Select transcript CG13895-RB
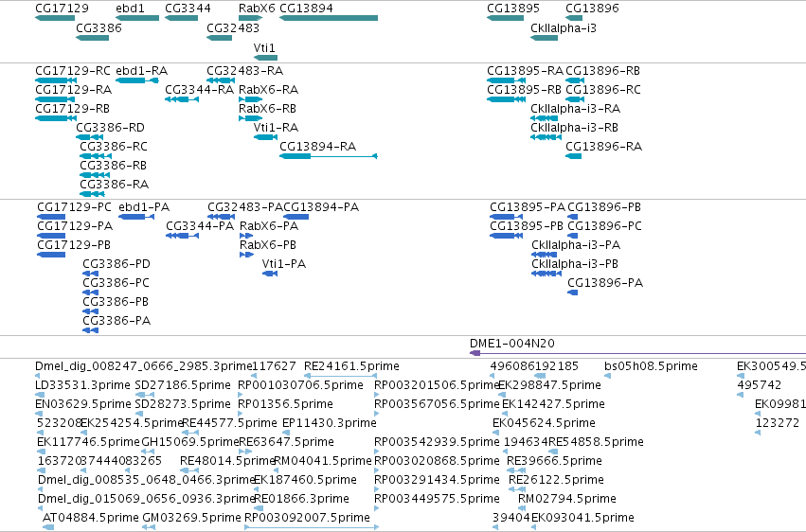The height and width of the screenshot is (532, 806). coord(524,89)
